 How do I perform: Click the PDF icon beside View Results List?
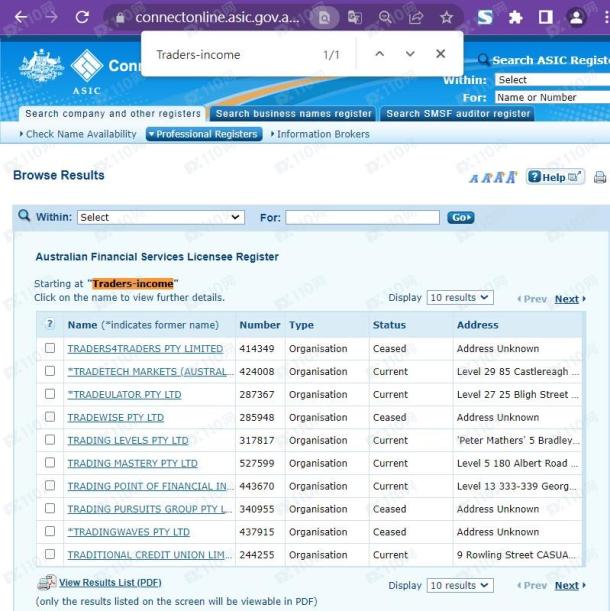[x=47, y=583]
